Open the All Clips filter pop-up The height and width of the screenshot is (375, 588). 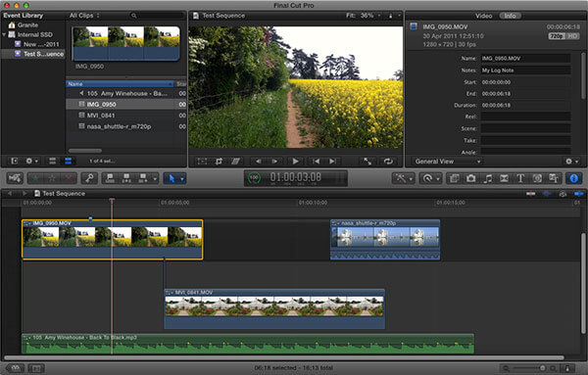84,16
